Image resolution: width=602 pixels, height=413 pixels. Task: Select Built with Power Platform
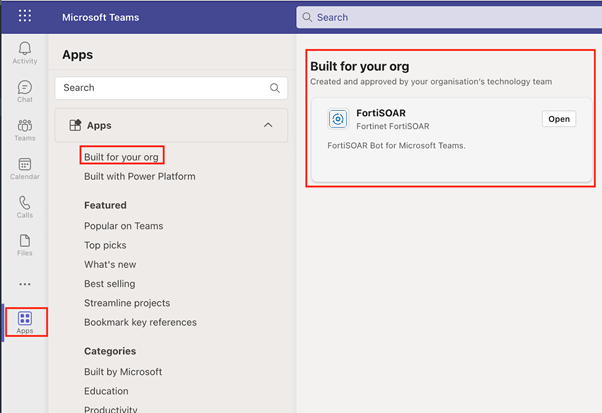coord(139,177)
